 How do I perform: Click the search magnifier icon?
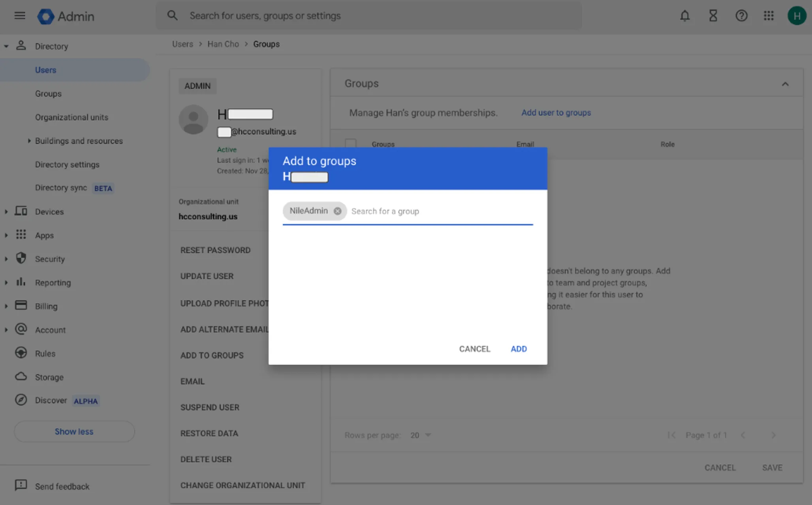[172, 15]
